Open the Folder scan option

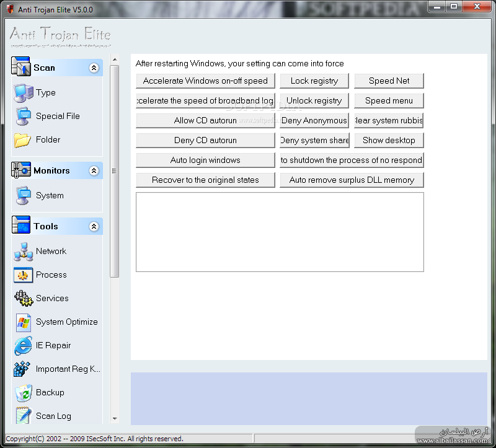tap(48, 139)
